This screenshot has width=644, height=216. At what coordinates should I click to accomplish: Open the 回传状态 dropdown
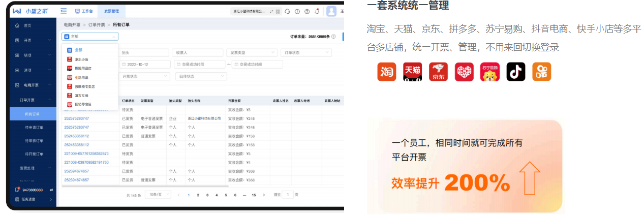click(201, 76)
